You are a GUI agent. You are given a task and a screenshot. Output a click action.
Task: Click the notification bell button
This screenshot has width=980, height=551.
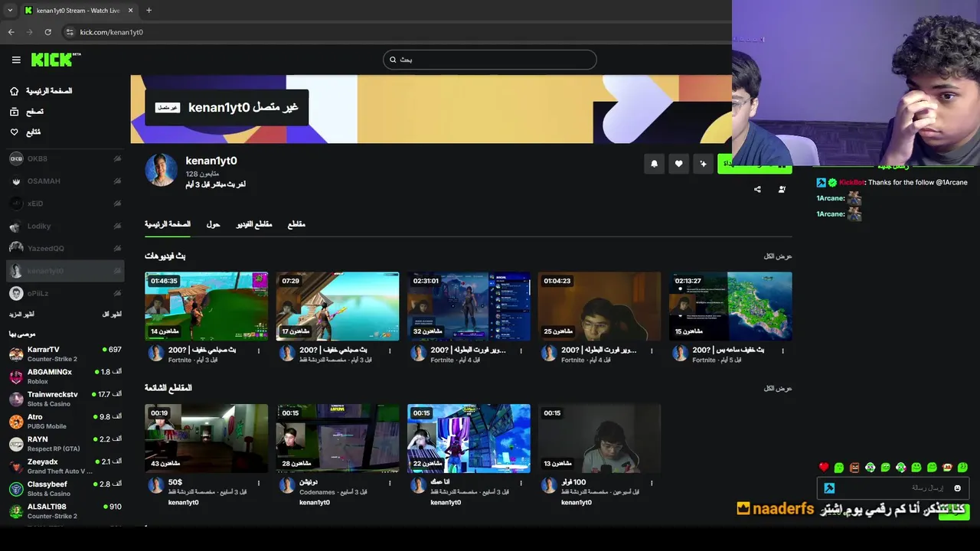tap(654, 164)
